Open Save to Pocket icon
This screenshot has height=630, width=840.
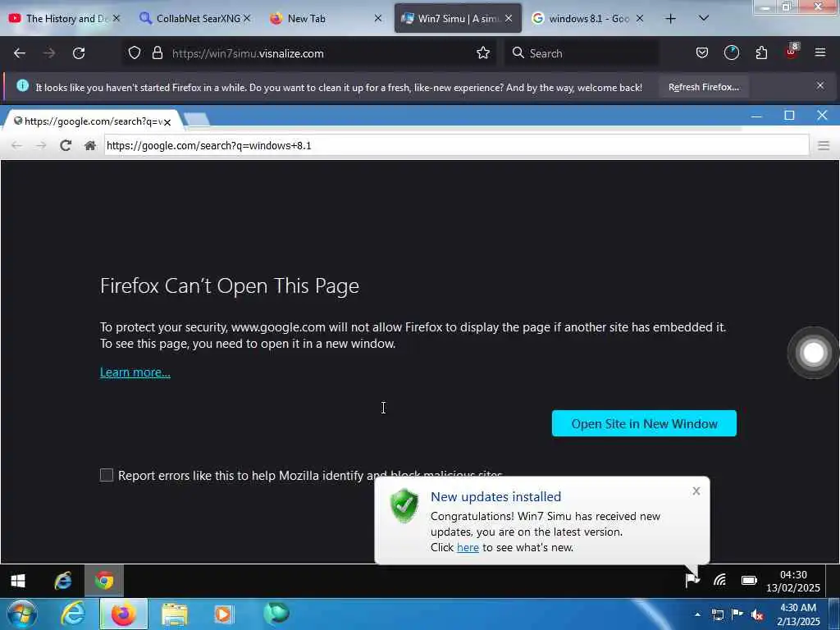702,53
